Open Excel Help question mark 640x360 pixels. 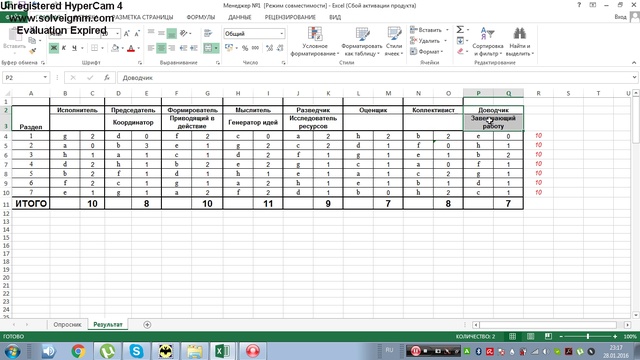[579, 5]
